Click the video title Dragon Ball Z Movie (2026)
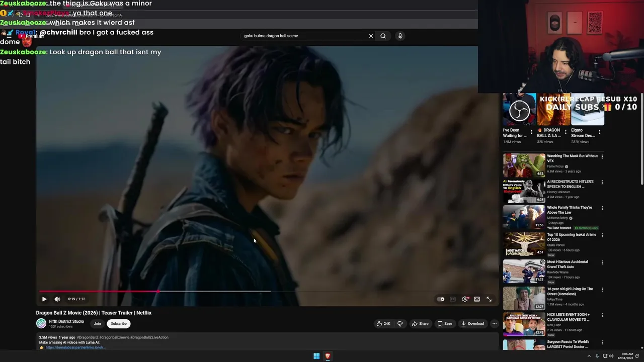 point(94,313)
